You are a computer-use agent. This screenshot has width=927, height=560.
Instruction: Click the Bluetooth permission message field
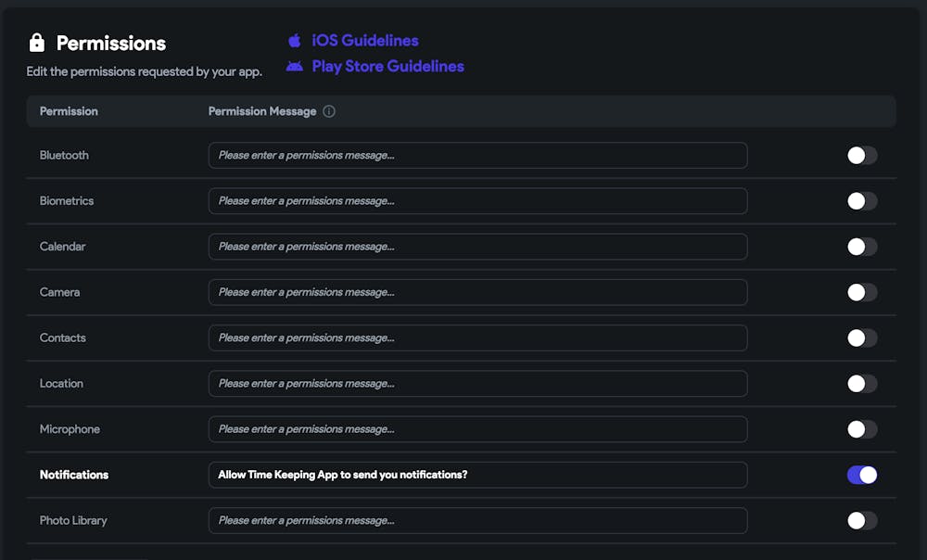[477, 156]
